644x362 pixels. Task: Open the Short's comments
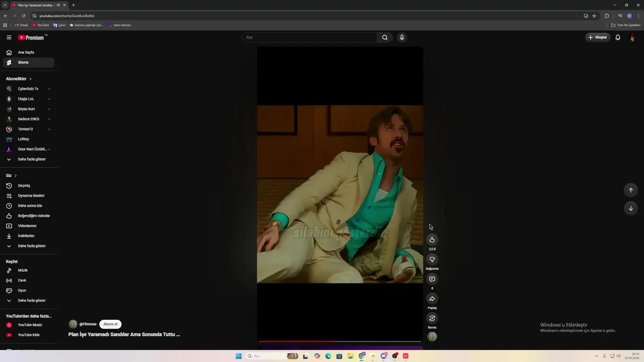pyautogui.click(x=432, y=279)
